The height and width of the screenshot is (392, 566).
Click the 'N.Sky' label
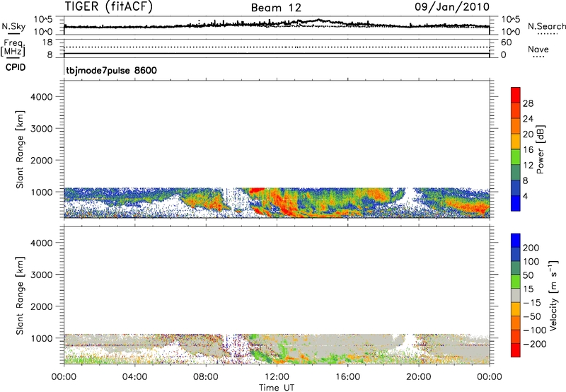13,26
